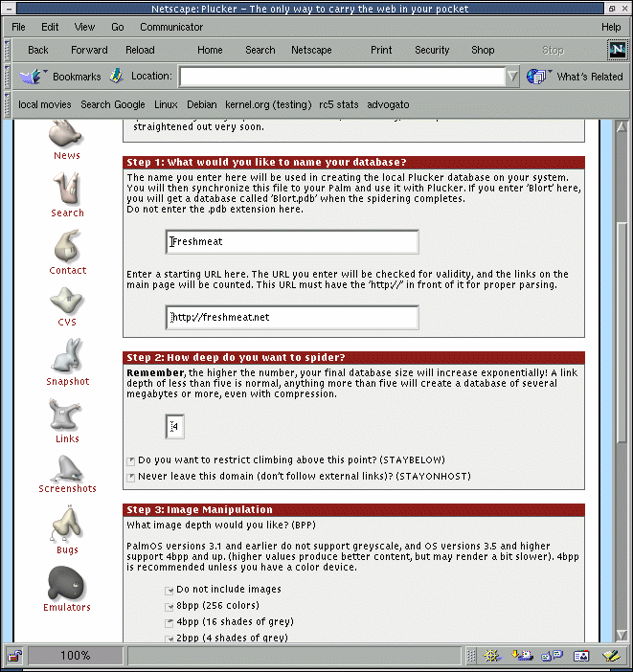
Task: Click the database name field containing Freshmeat
Action: (292, 242)
